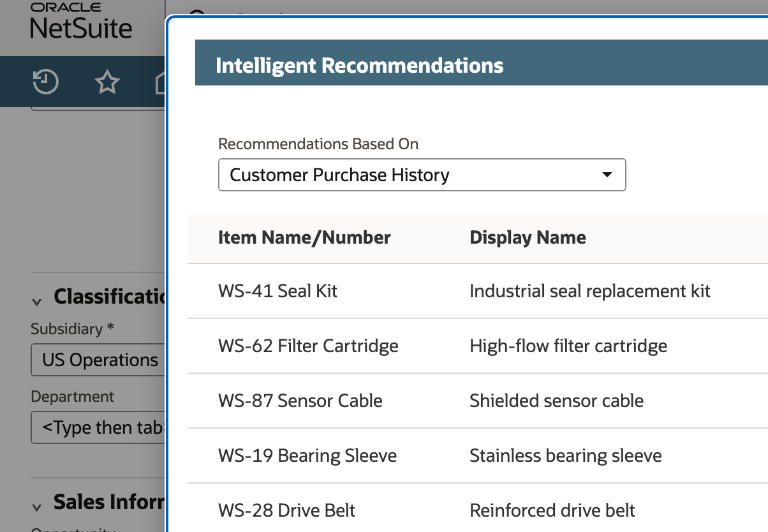Select WS-19 Bearing Sleeve item
The width and height of the screenshot is (768, 532).
tap(307, 455)
